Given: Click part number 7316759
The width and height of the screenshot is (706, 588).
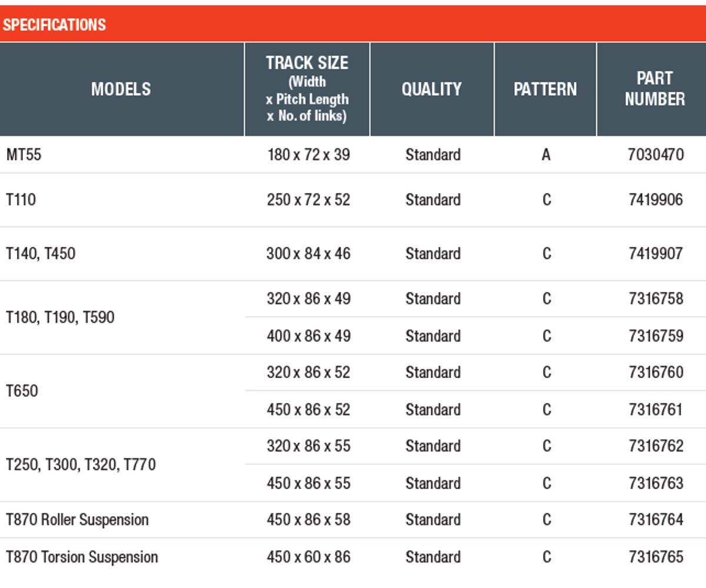Looking at the screenshot, I should pyautogui.click(x=656, y=336).
